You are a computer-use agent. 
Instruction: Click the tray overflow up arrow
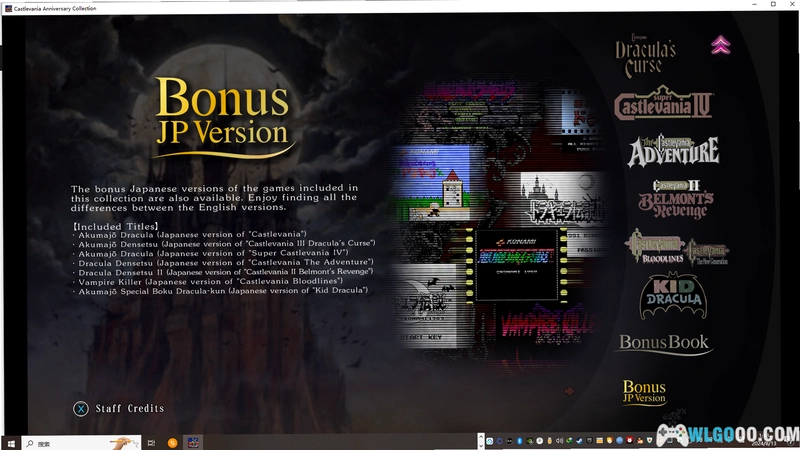(x=481, y=438)
